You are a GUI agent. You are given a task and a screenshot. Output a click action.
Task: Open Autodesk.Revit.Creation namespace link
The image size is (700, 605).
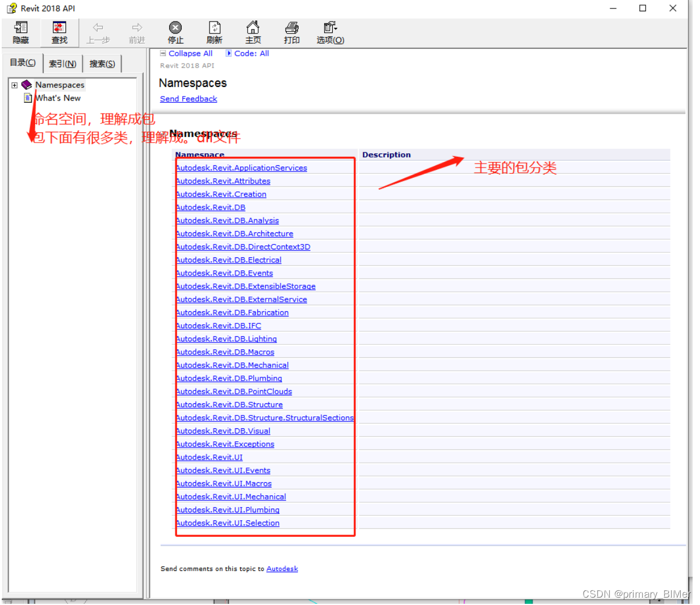(221, 194)
